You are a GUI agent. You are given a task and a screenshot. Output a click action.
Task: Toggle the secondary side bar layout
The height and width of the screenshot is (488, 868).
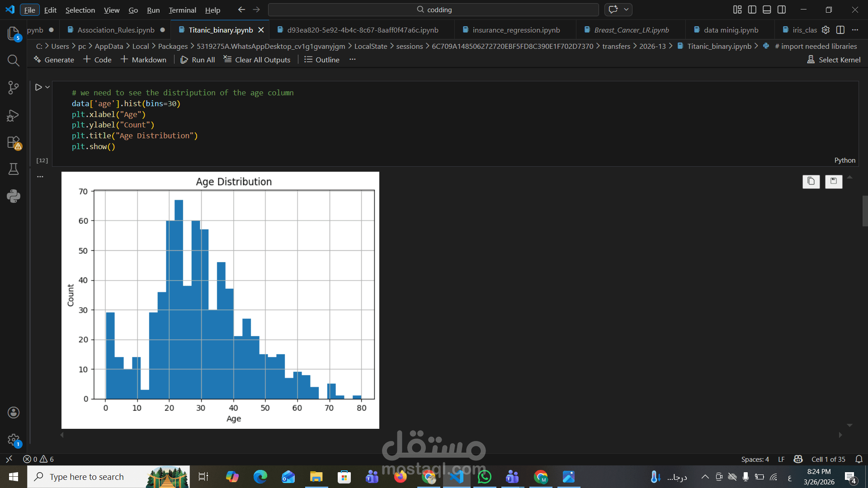coord(782,9)
